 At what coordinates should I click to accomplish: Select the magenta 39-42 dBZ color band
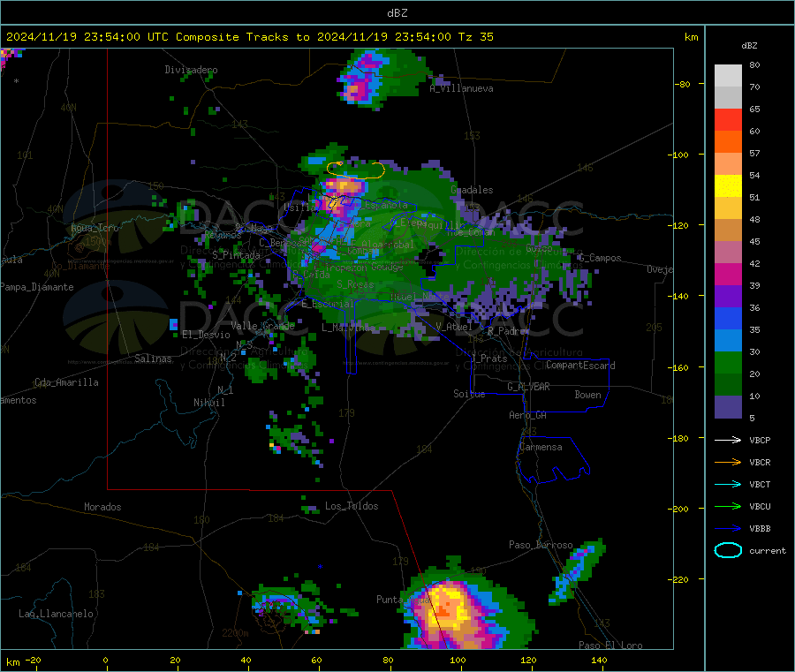click(x=728, y=274)
